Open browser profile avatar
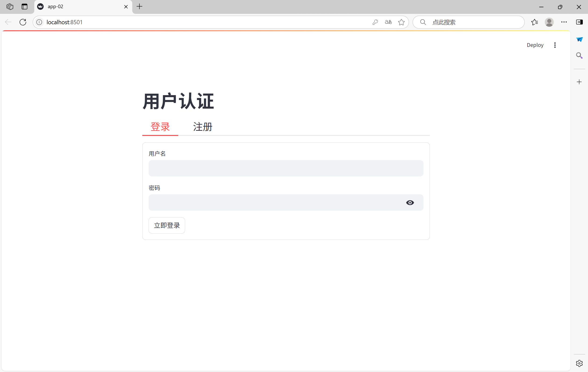 (x=549, y=22)
